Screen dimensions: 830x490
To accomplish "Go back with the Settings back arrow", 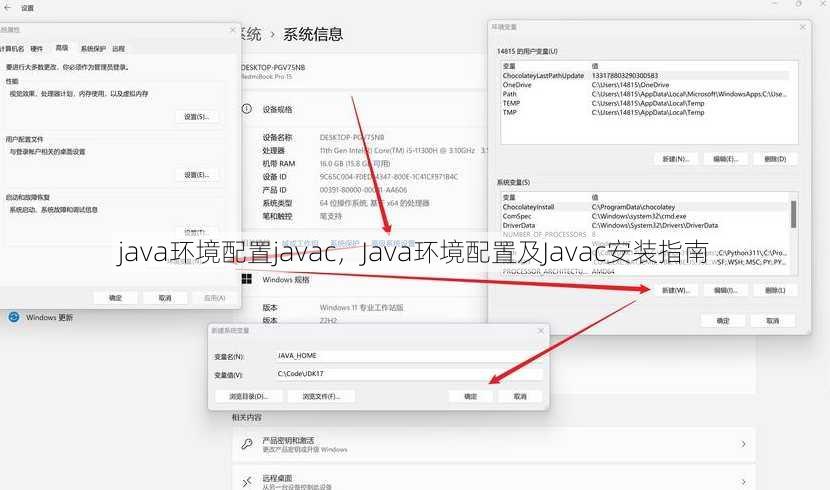I will point(7,7).
